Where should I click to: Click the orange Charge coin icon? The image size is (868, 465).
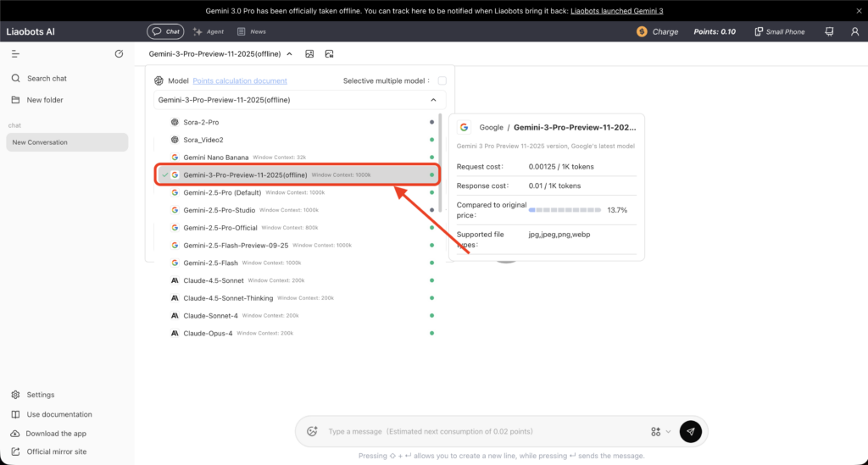coord(642,31)
